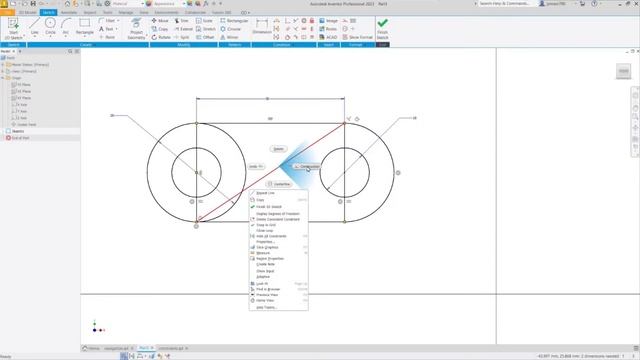
Task: Click Rectangular pattern tool
Action: pos(234,20)
